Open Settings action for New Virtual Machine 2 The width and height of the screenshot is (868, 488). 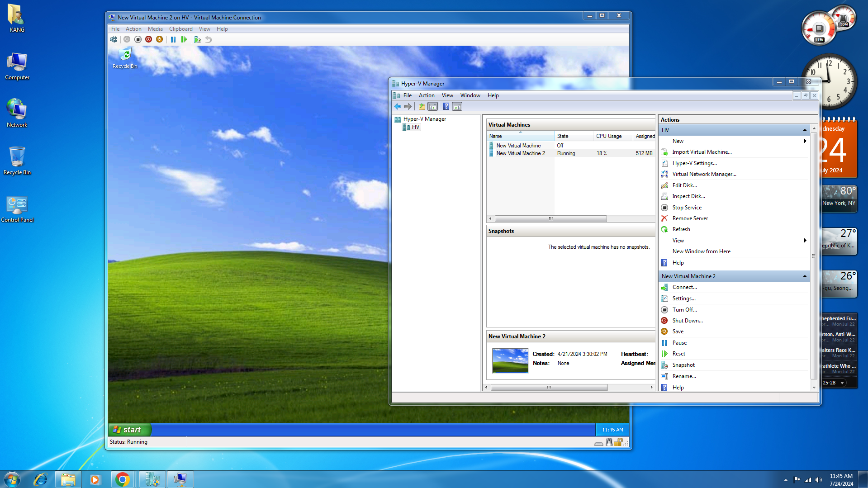click(x=683, y=298)
